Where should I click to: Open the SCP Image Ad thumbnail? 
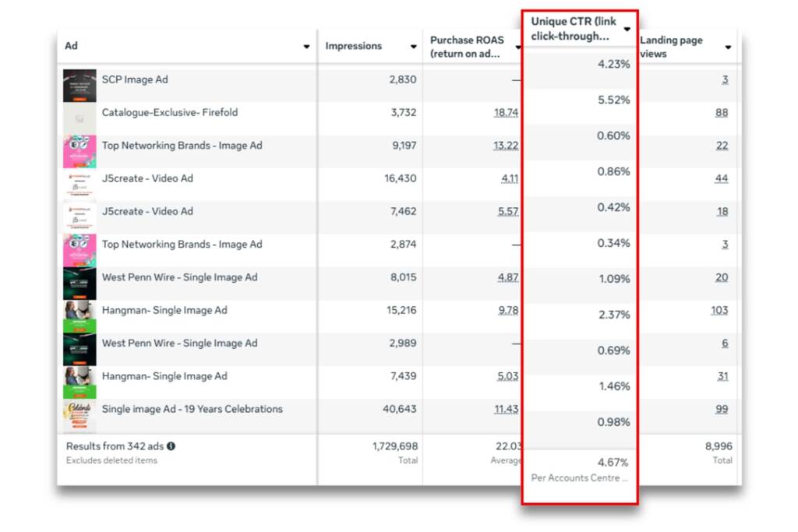79,86
